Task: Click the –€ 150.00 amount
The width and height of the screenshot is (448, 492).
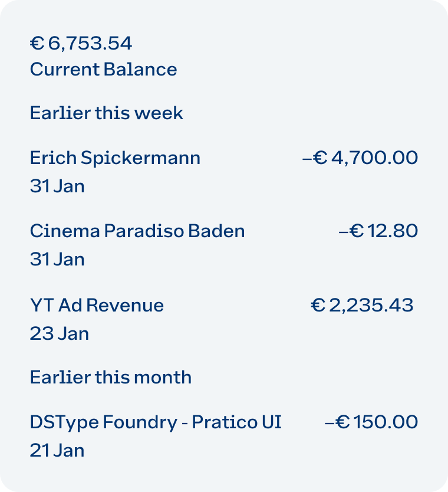Action: [x=371, y=422]
